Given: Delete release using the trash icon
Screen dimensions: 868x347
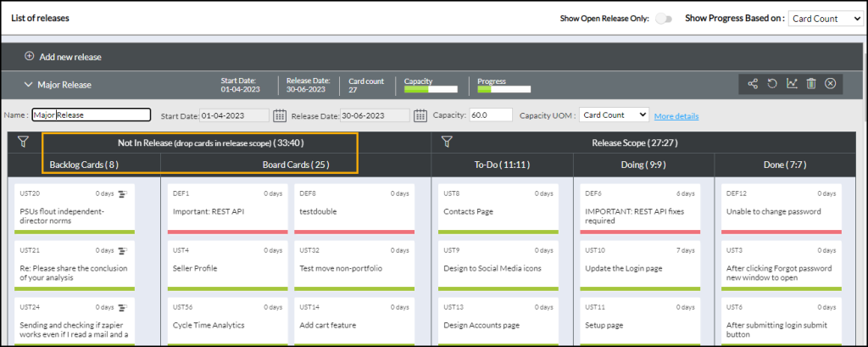Looking at the screenshot, I should [x=811, y=84].
